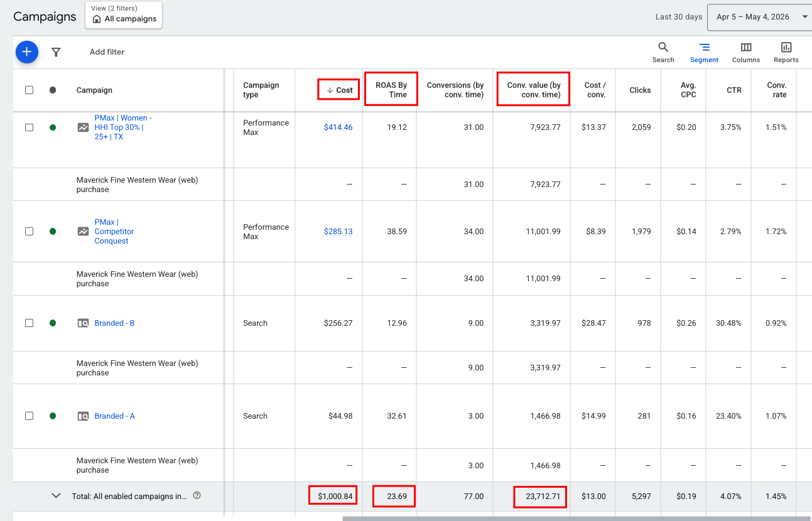Image resolution: width=812 pixels, height=521 pixels.
Task: Sort by the Avg. CPC column header
Action: coord(688,90)
